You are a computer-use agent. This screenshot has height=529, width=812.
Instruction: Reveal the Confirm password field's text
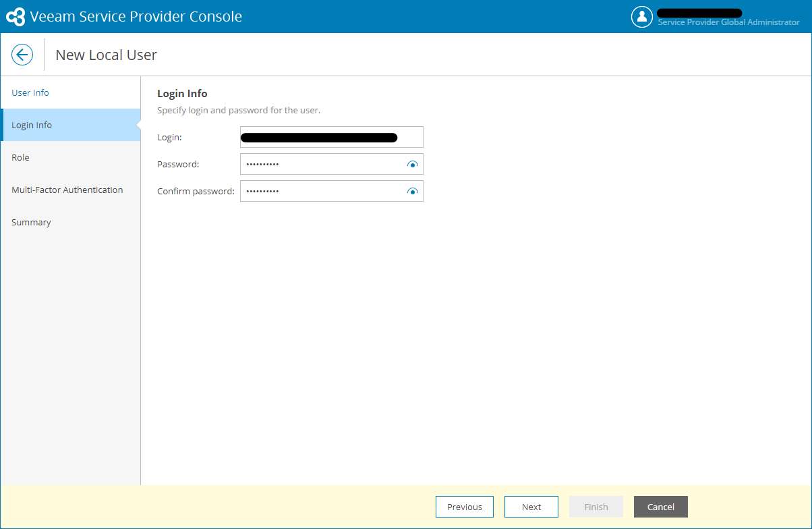[413, 191]
